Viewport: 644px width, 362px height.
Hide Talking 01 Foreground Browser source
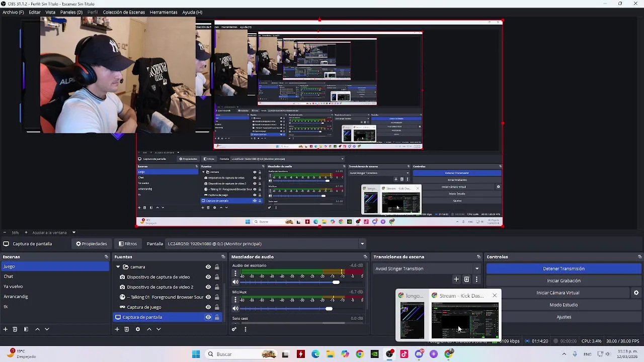[208, 297]
